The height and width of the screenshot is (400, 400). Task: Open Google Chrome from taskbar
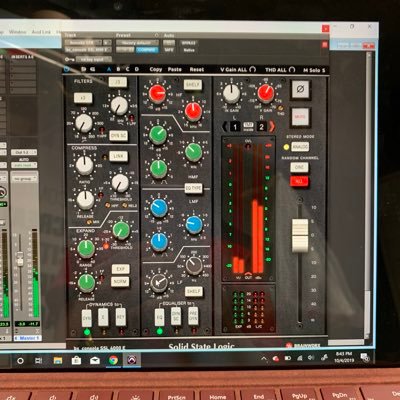click(x=113, y=360)
